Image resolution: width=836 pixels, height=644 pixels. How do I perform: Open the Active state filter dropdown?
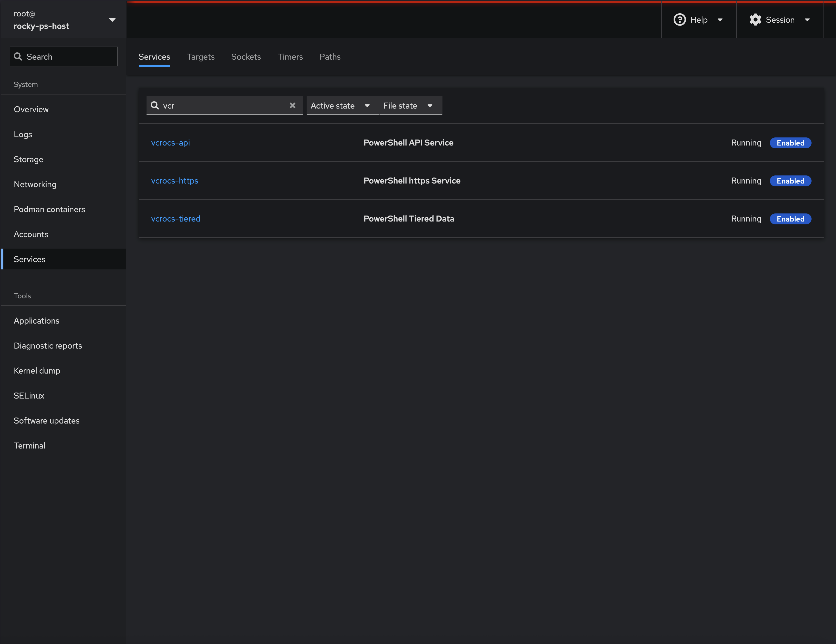[340, 106]
